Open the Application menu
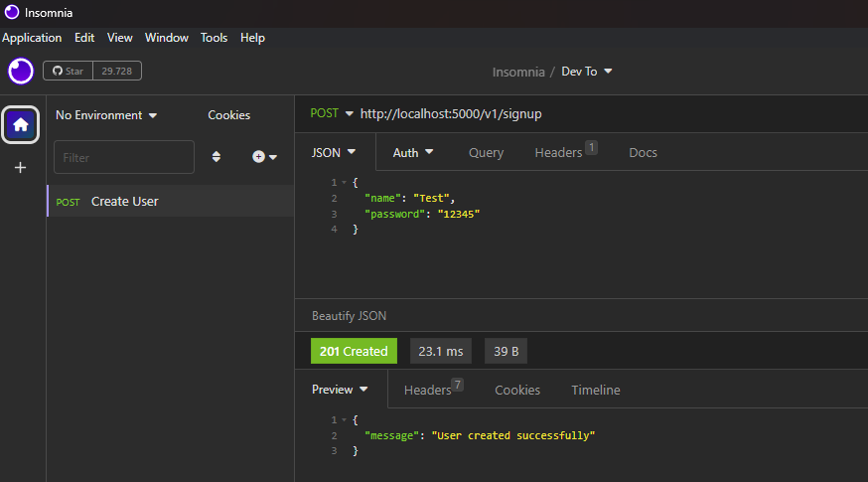The image size is (868, 482). coord(32,38)
